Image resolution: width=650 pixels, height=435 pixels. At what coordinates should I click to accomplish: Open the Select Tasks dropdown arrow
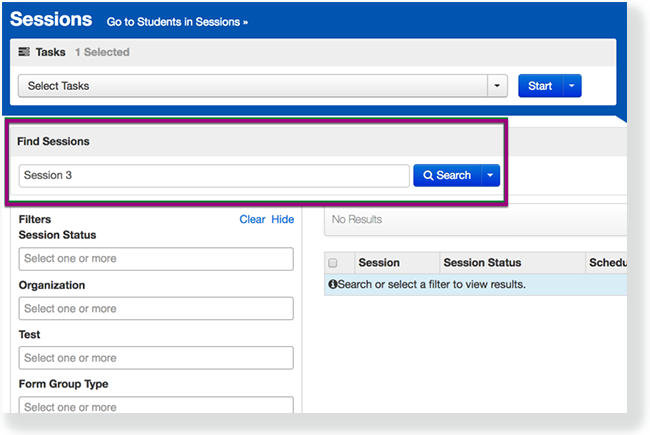tap(497, 86)
